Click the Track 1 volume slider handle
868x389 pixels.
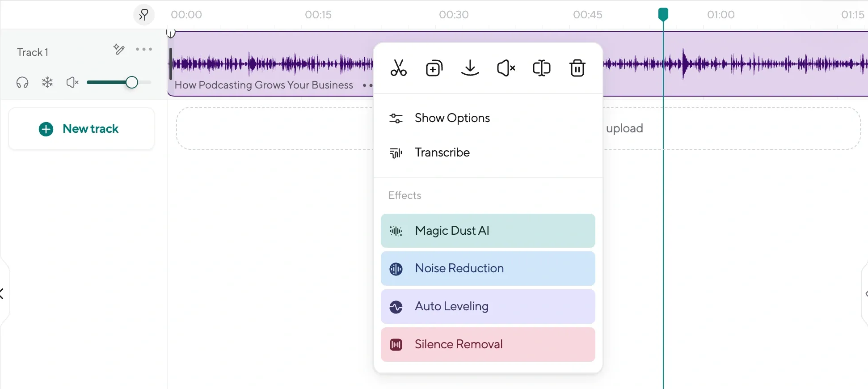tap(131, 82)
